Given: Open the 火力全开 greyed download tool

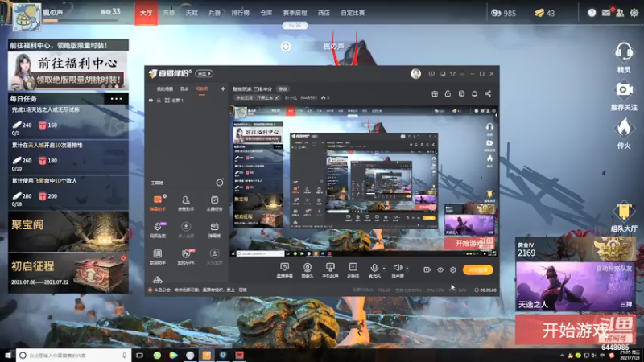Looking at the screenshot, I should pyautogui.click(x=214, y=257).
